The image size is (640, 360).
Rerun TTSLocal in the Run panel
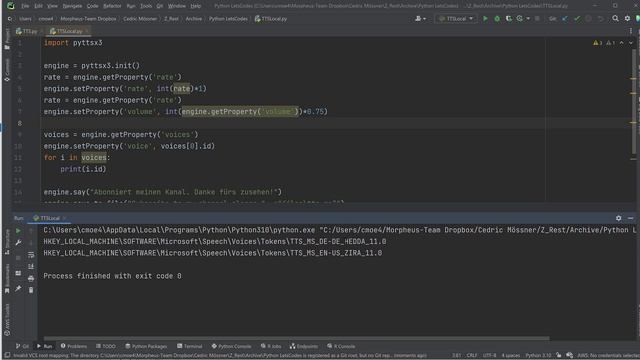click(x=18, y=231)
